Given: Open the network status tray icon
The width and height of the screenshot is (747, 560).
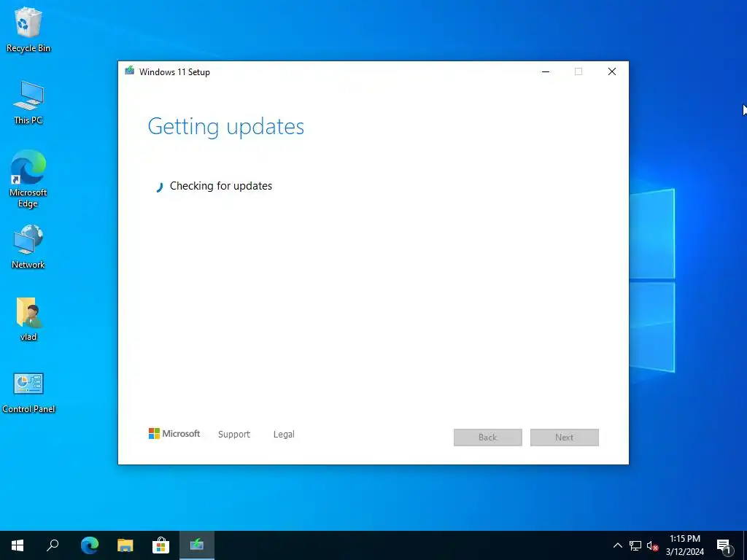Looking at the screenshot, I should (x=635, y=545).
